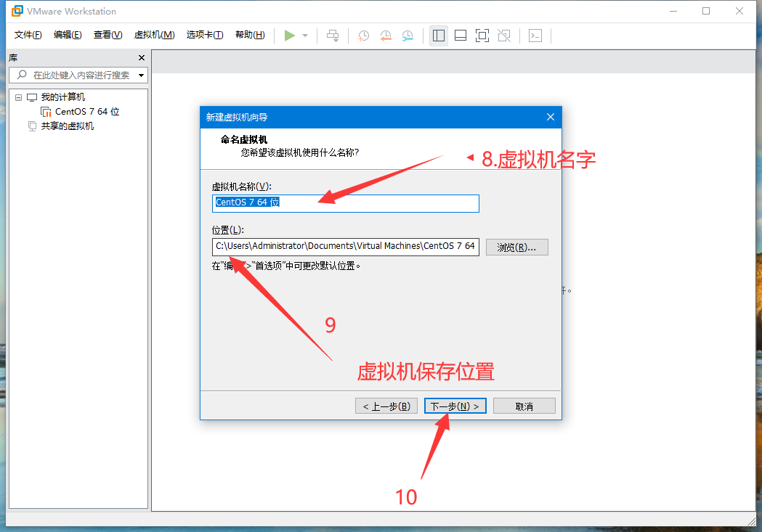Open the 文件(F) menu
This screenshot has width=762, height=532.
click(28, 35)
